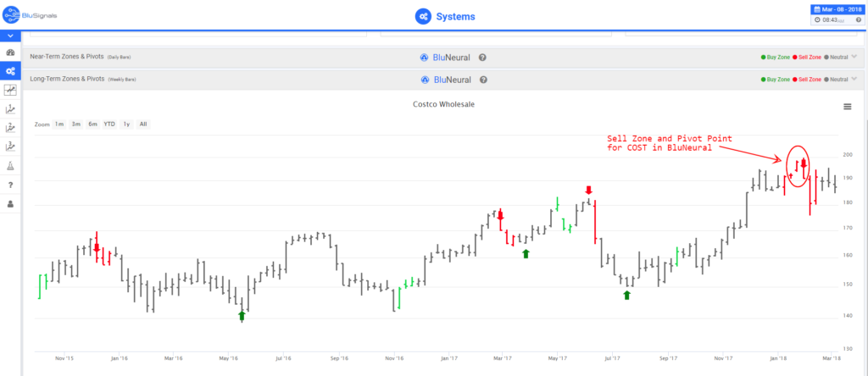Image resolution: width=868 pixels, height=376 pixels.
Task: Select the chart icon numbered 1
Action: (x=10, y=109)
